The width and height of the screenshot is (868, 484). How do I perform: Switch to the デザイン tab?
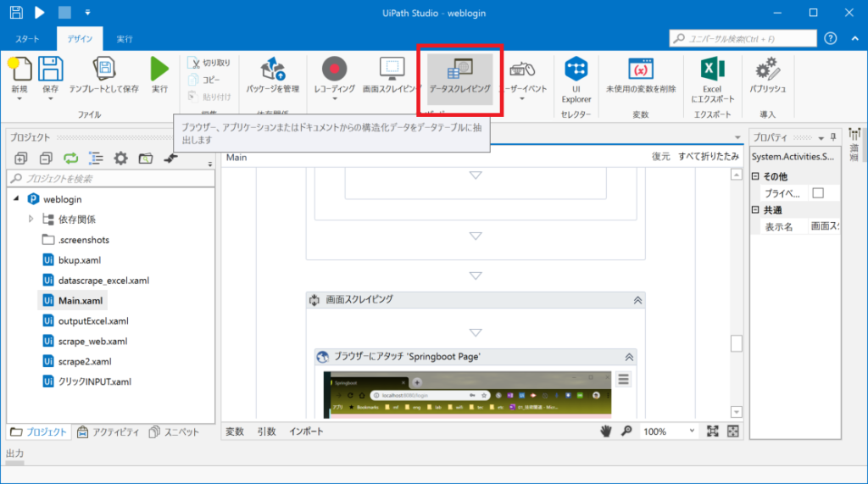pos(80,39)
